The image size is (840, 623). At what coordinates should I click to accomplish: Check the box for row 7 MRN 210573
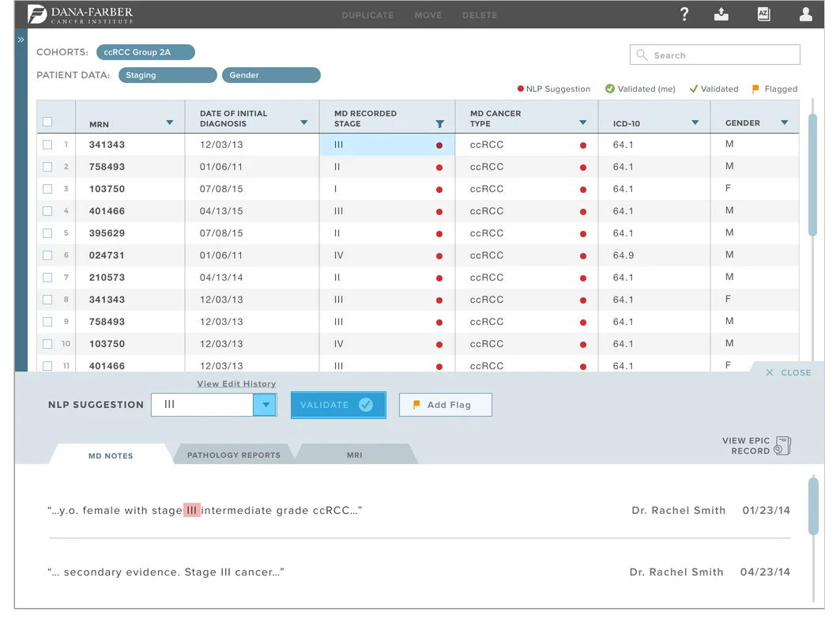[47, 278]
